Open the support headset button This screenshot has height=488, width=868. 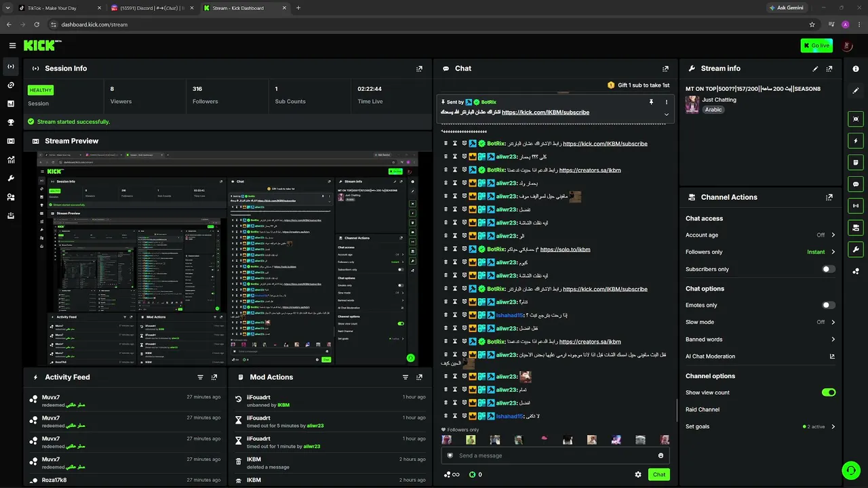click(x=850, y=470)
